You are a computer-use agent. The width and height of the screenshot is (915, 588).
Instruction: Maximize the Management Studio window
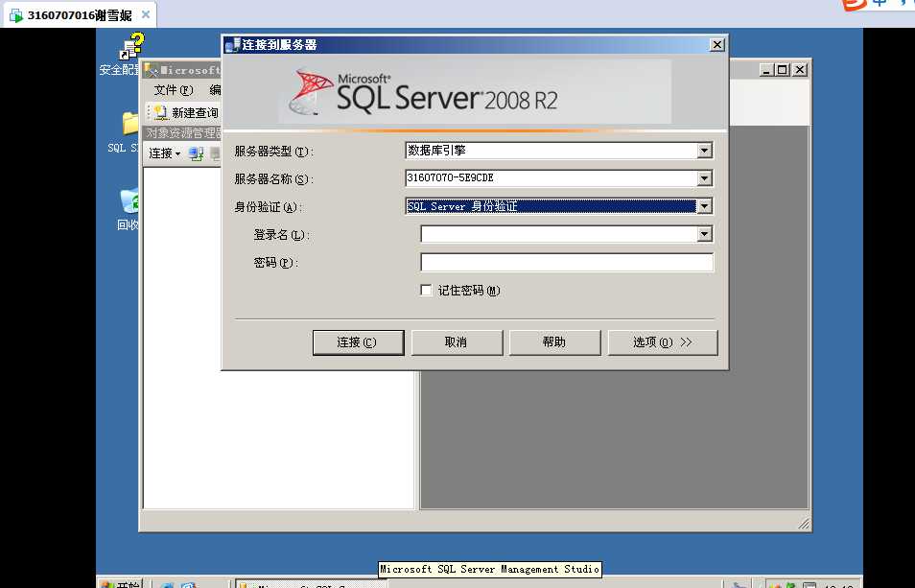click(783, 70)
